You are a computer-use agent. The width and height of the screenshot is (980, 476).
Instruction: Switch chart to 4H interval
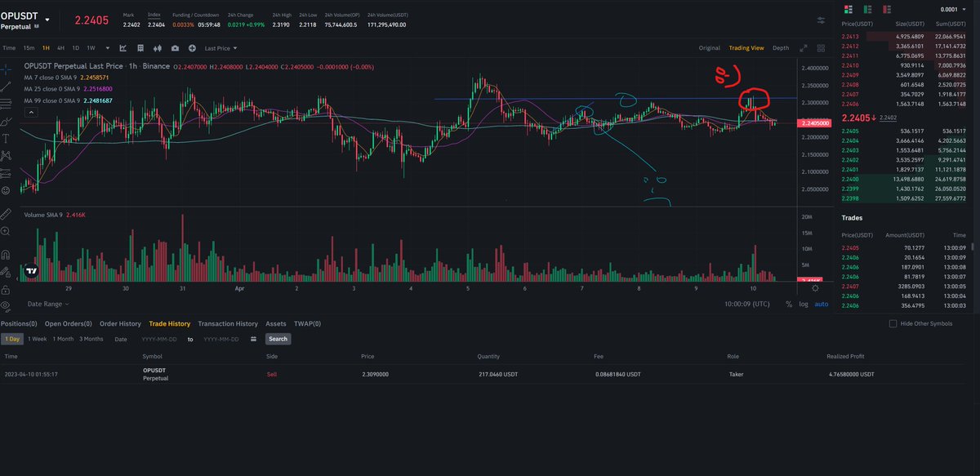[61, 48]
